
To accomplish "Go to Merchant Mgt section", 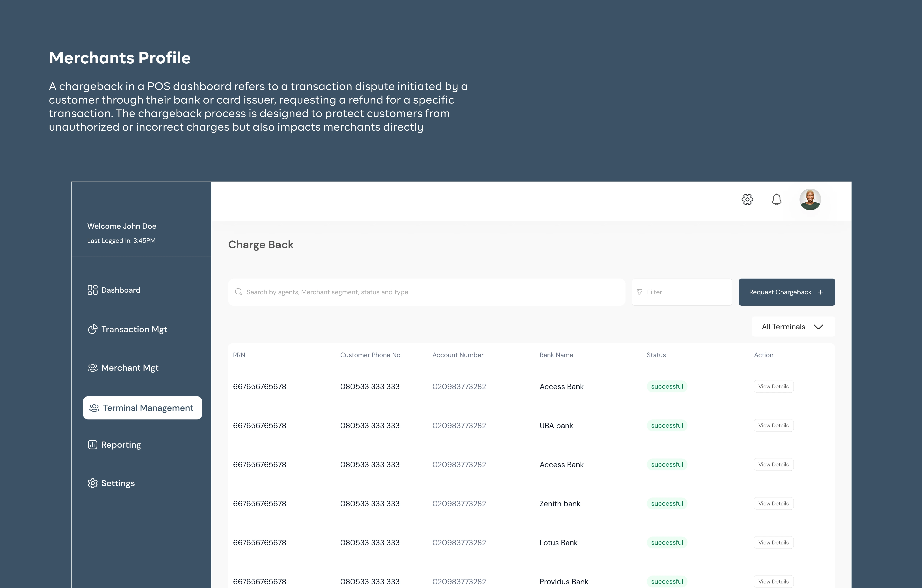I will [129, 368].
